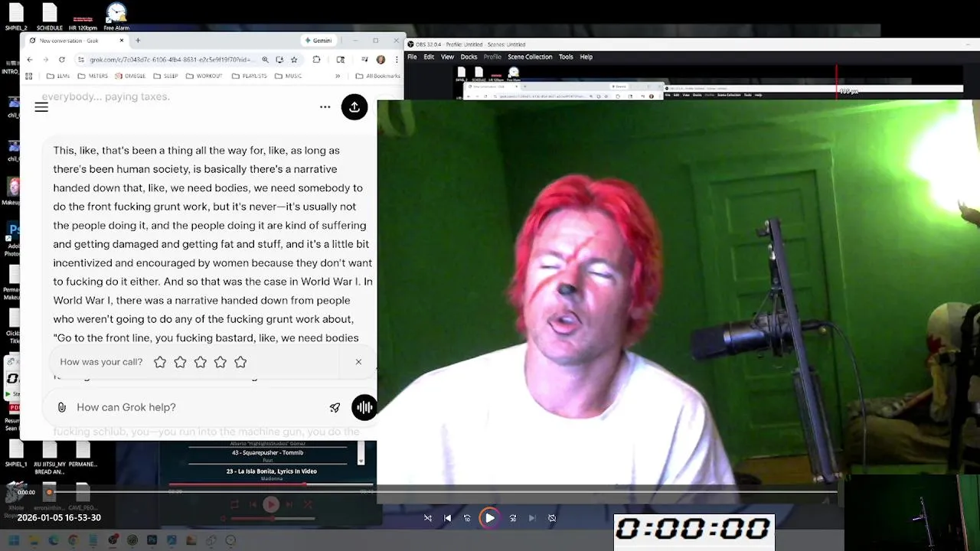
Task: Open OBS Docks menu
Action: [x=469, y=57]
